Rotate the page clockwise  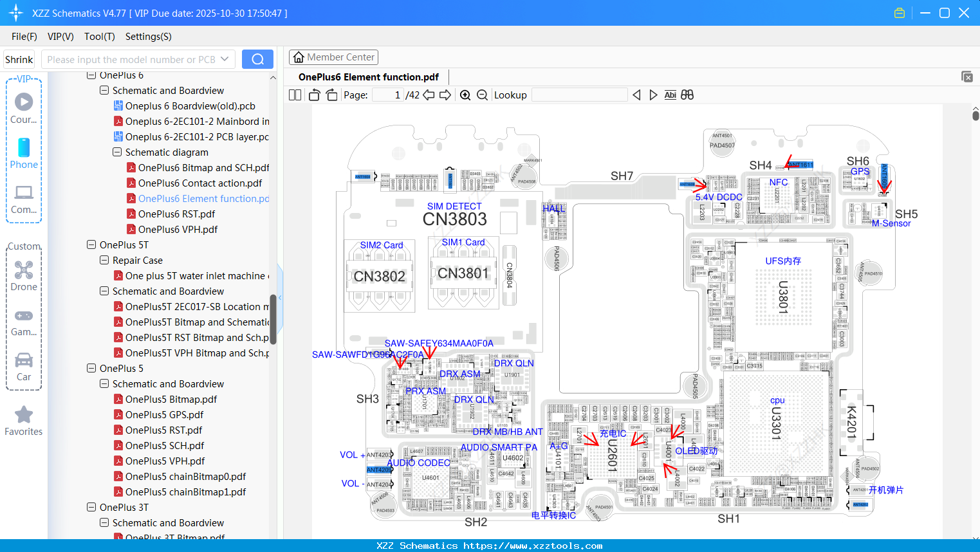[332, 95]
